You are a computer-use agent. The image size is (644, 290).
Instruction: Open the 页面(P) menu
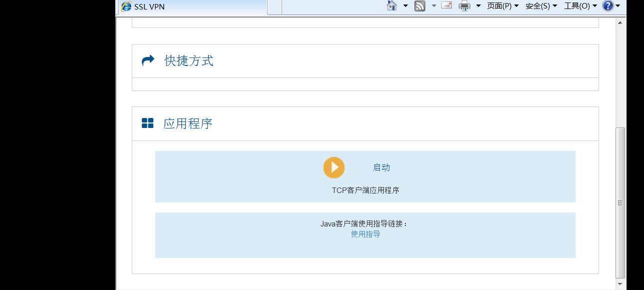coord(502,6)
